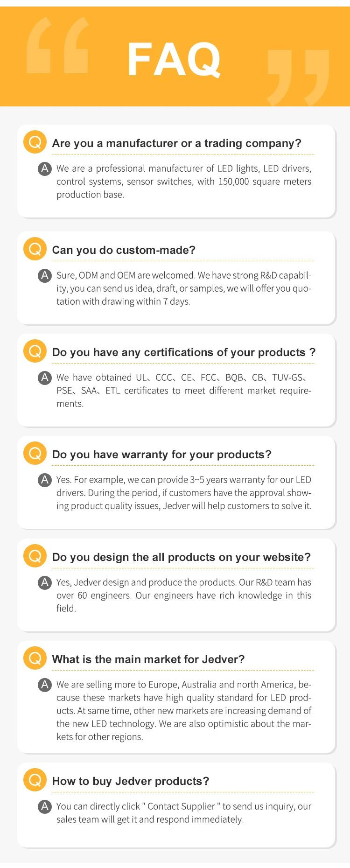Click the large opening quotation mark graphic

pos(57,45)
